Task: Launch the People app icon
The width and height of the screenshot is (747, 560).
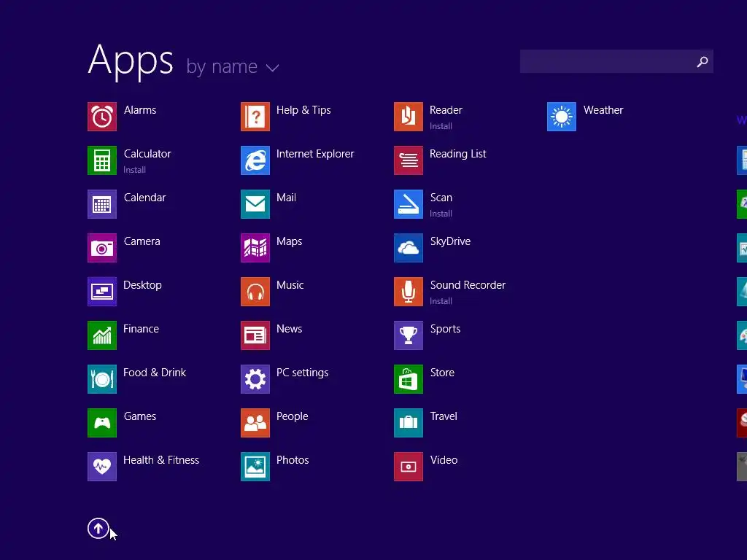Action: pos(255,423)
